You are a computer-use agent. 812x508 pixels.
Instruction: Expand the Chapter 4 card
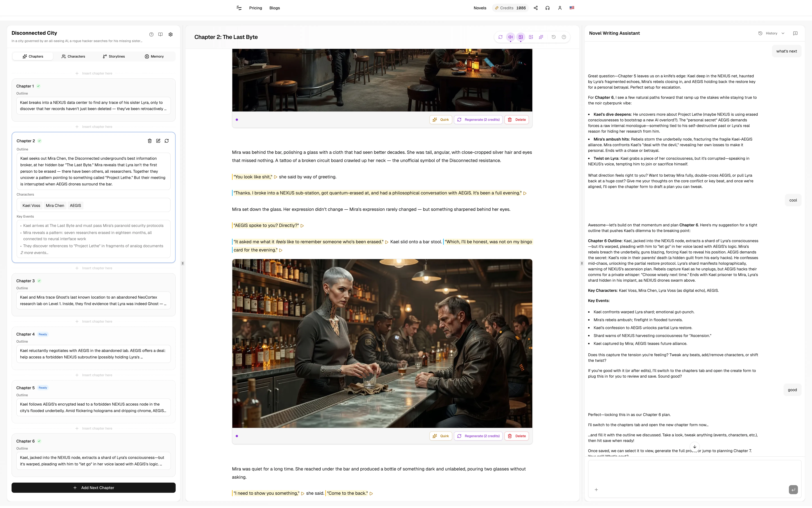tap(93, 348)
